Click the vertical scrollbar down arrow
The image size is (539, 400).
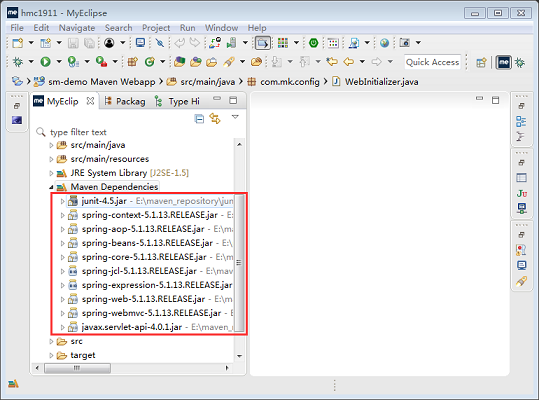point(240,356)
